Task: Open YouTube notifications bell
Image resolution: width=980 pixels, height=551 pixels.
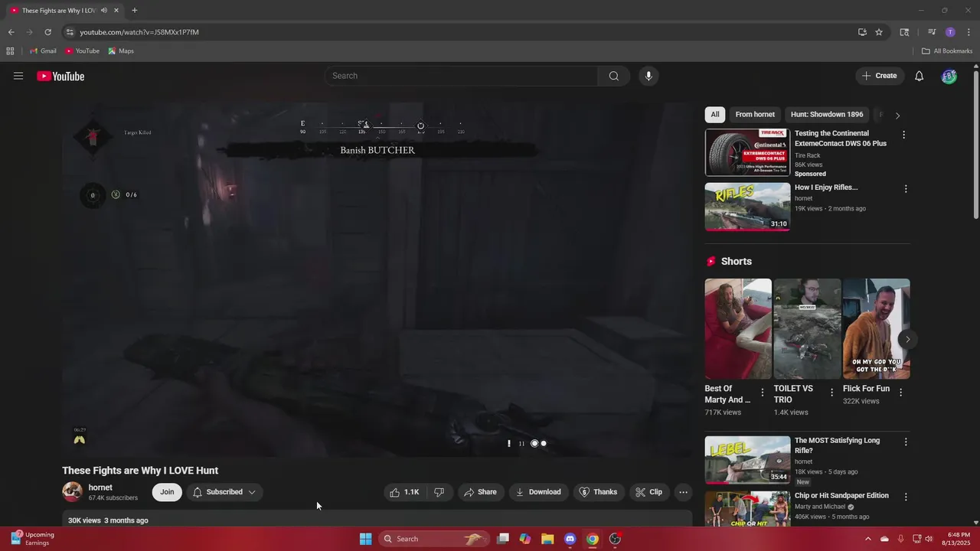Action: [920, 76]
